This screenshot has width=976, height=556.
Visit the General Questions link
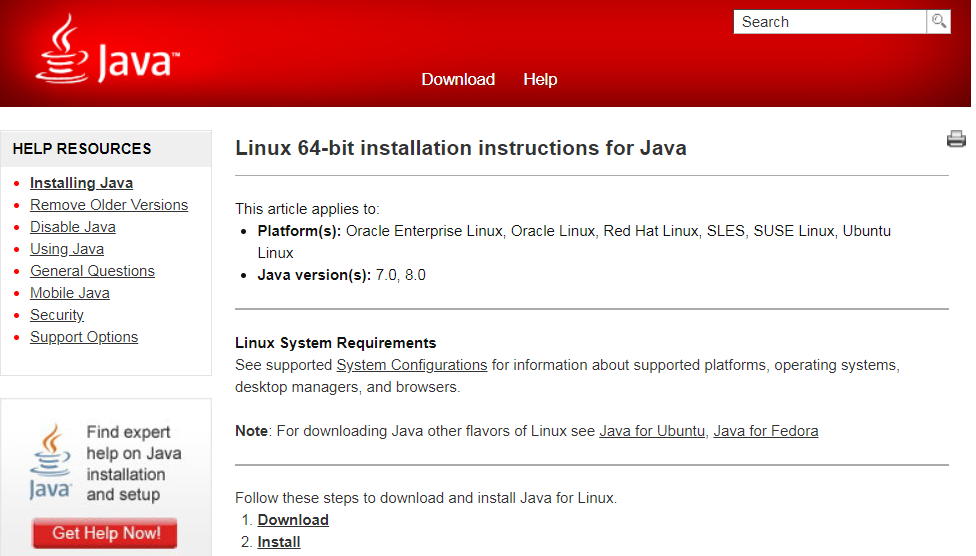click(92, 271)
